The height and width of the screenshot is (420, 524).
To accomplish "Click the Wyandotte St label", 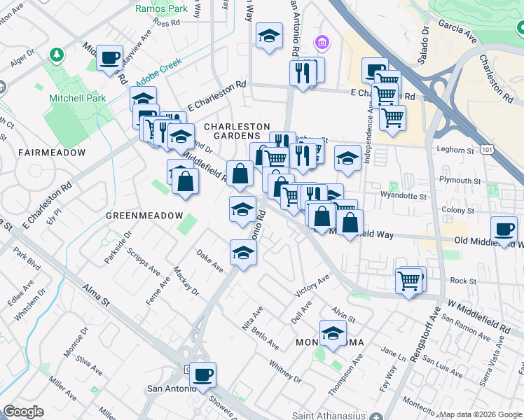I will point(404,195).
